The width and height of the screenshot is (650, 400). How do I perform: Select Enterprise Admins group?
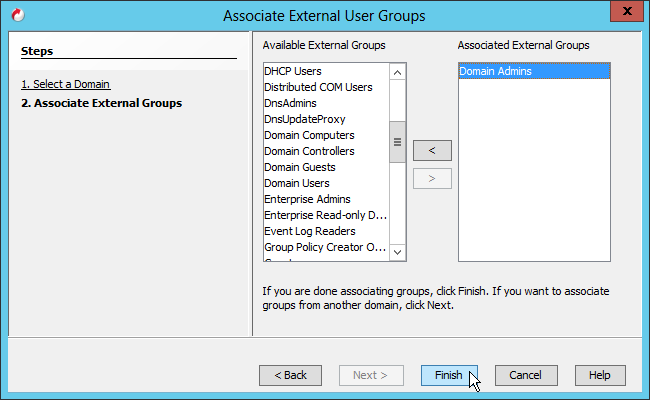coord(307,199)
